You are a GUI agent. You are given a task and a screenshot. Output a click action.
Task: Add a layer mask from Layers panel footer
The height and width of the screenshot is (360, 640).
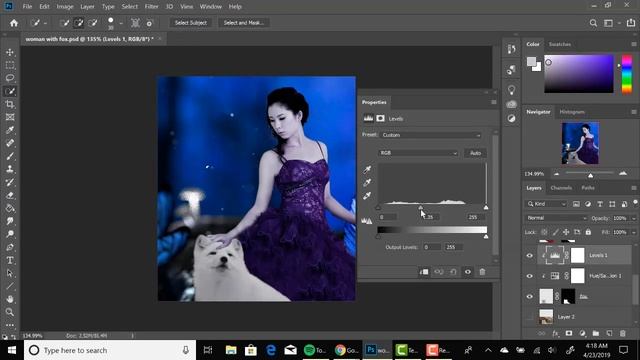[569, 333]
